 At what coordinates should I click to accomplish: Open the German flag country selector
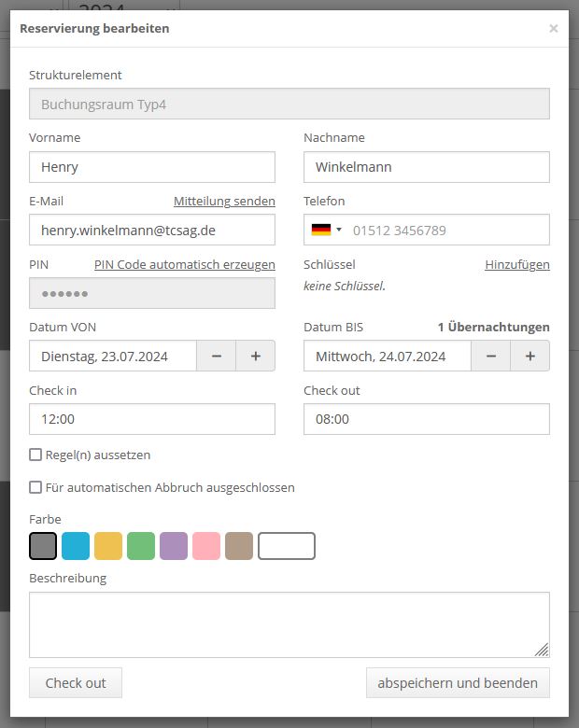click(x=327, y=230)
